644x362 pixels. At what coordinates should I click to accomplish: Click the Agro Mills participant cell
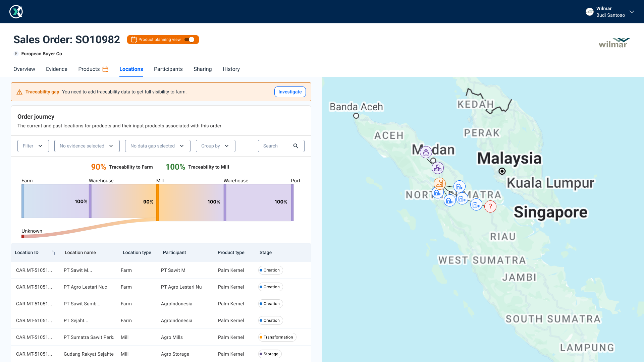tap(172, 337)
